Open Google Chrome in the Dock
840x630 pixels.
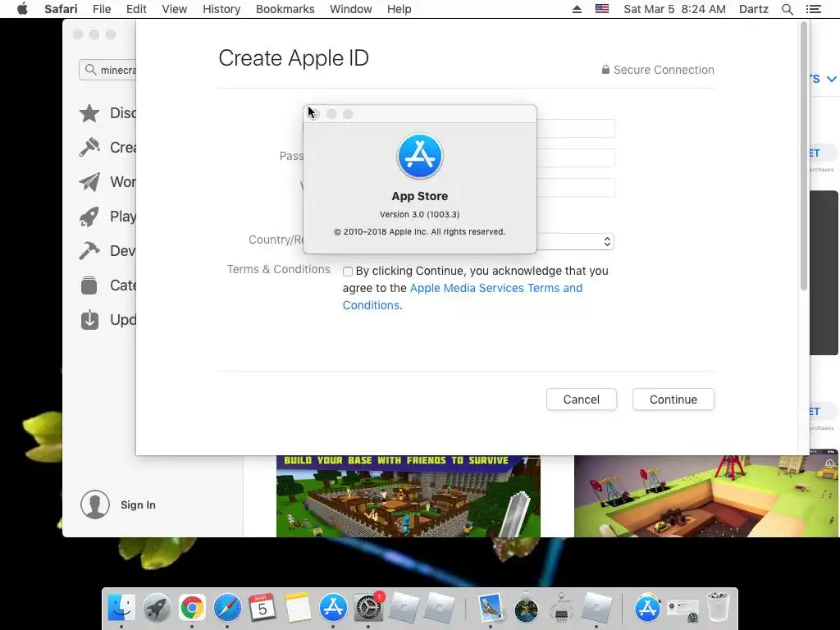192,608
